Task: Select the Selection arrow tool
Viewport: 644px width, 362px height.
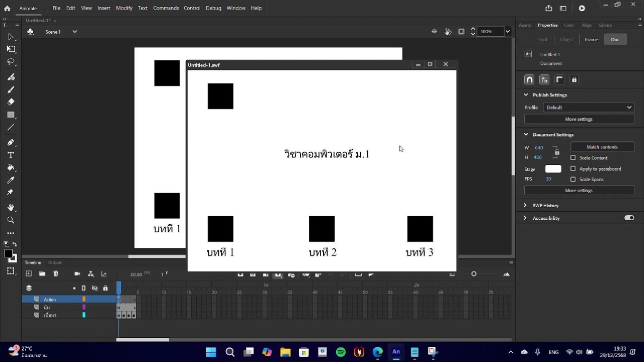Action: [11, 37]
